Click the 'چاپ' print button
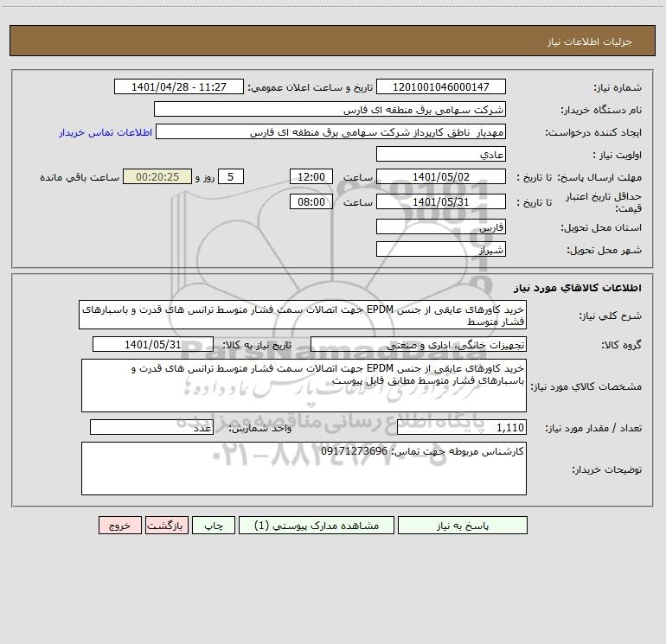Viewport: 666px width, 644px height. 214,526
